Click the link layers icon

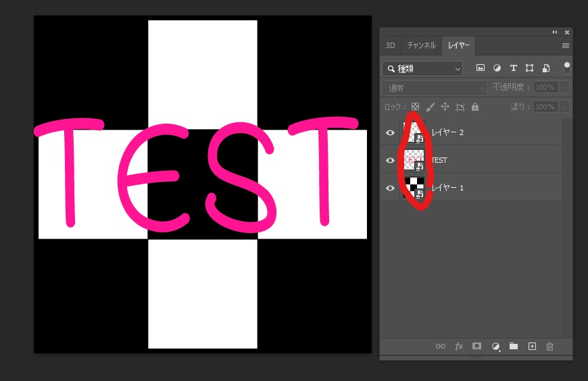441,346
